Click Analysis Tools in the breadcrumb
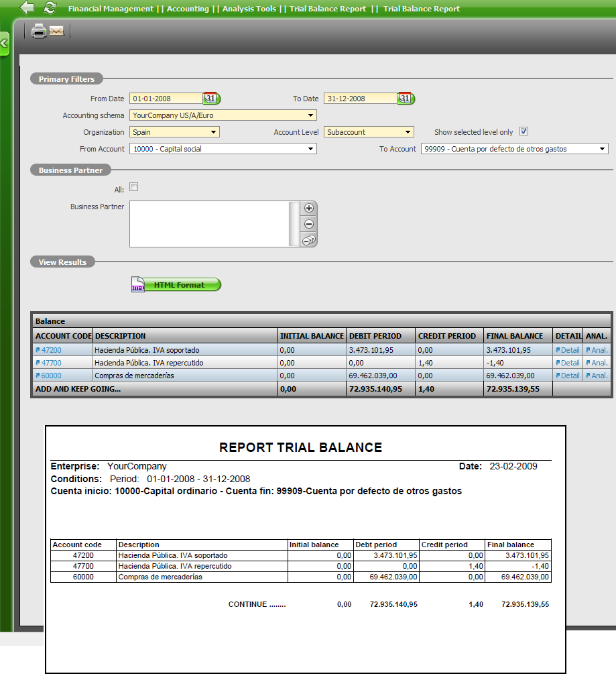Image resolution: width=616 pixels, height=682 pixels. (249, 9)
